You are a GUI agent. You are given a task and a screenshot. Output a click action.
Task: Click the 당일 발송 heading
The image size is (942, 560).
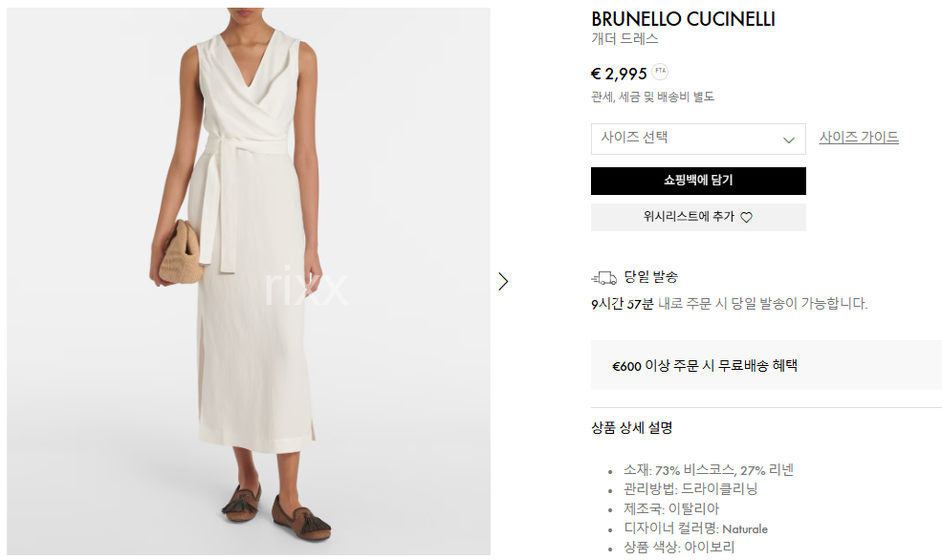pyautogui.click(x=650, y=277)
